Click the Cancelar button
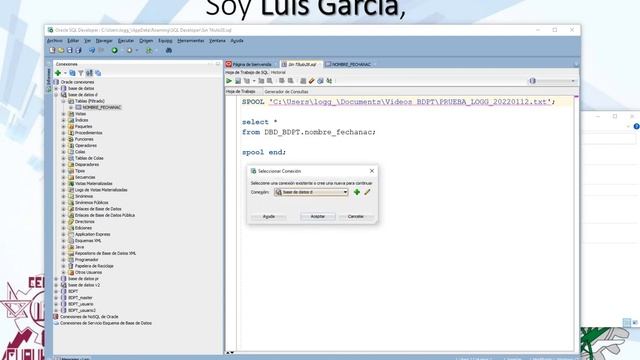Image resolution: width=640 pixels, height=360 pixels. 356,216
